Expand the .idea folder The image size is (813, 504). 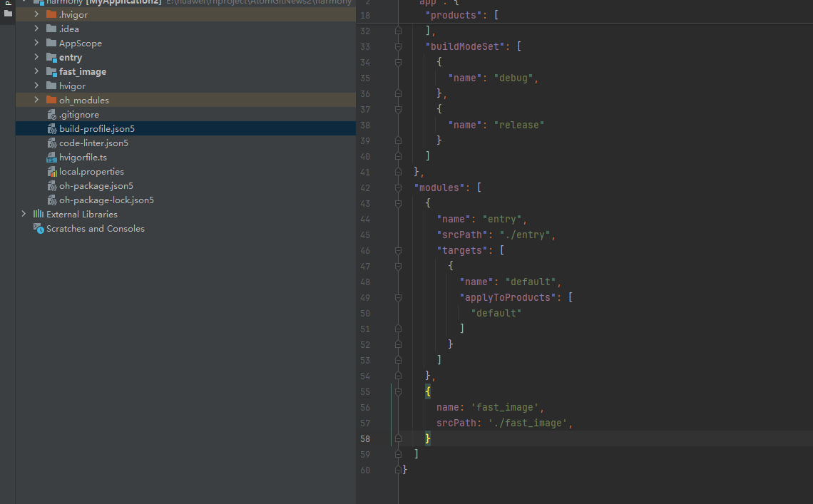pos(36,29)
